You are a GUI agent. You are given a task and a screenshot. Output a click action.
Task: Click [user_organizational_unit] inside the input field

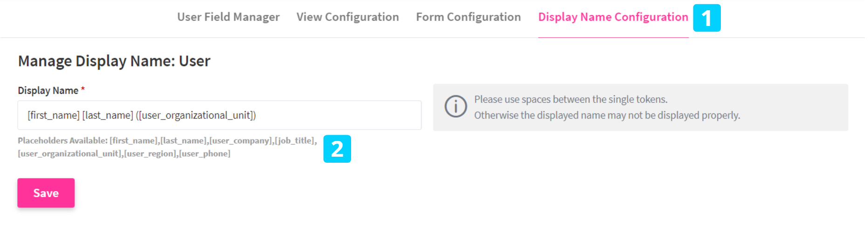click(x=196, y=115)
